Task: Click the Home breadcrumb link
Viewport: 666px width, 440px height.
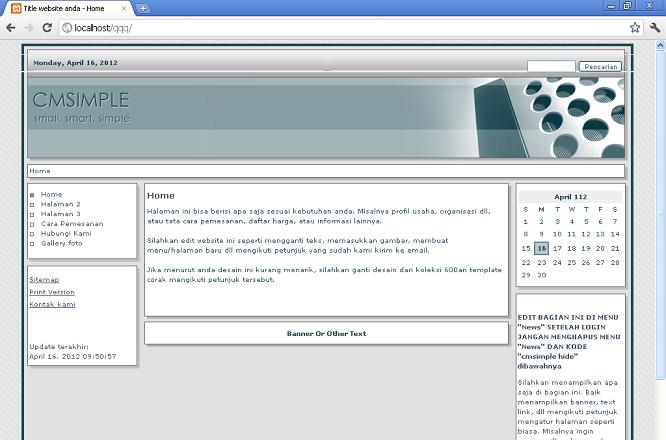Action: click(x=40, y=171)
